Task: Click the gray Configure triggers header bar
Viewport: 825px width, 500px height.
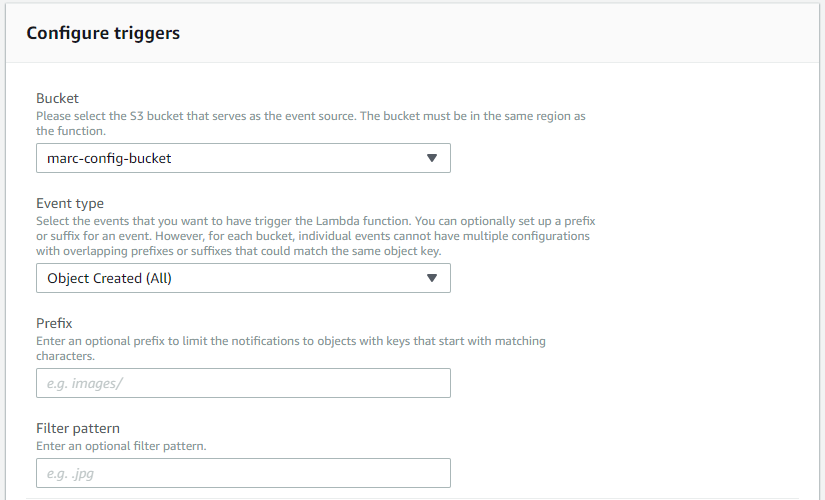Action: [412, 33]
